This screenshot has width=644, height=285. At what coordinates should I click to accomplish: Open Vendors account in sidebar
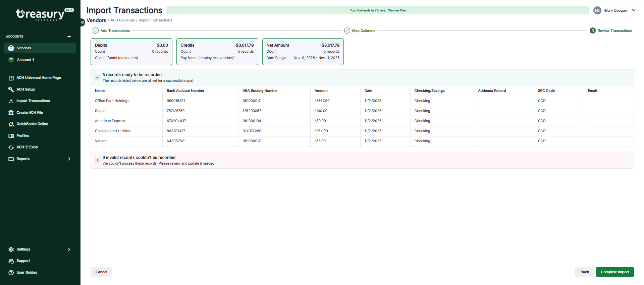point(40,48)
